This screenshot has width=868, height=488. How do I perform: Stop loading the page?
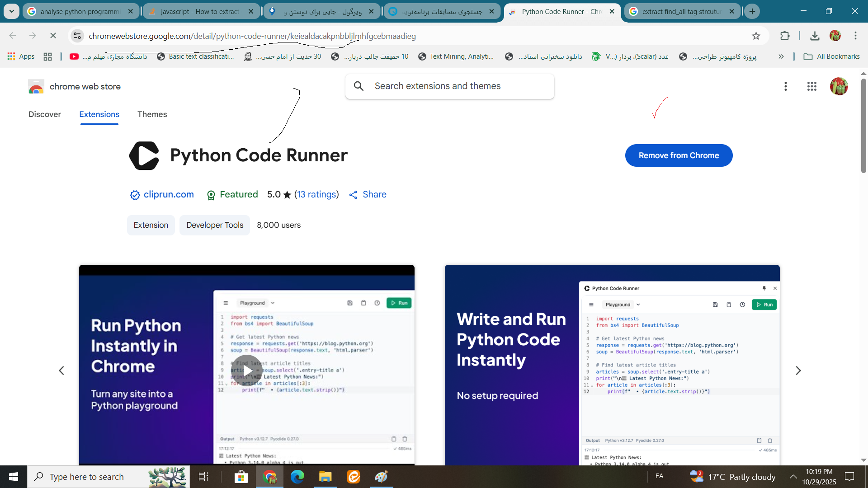click(53, 36)
